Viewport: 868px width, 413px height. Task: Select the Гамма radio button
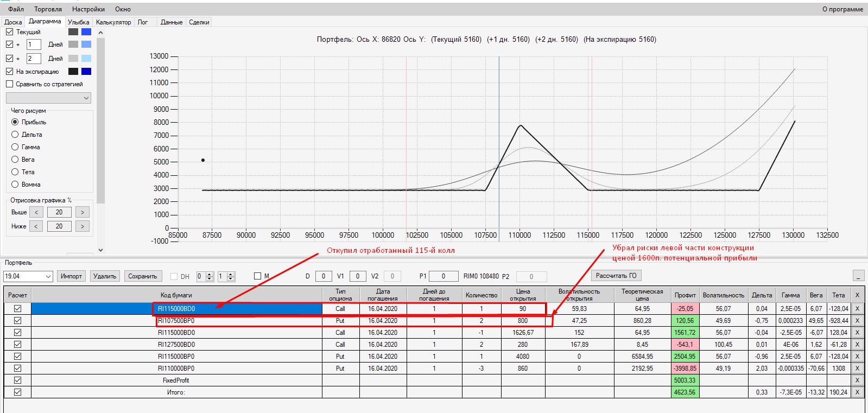click(x=15, y=147)
